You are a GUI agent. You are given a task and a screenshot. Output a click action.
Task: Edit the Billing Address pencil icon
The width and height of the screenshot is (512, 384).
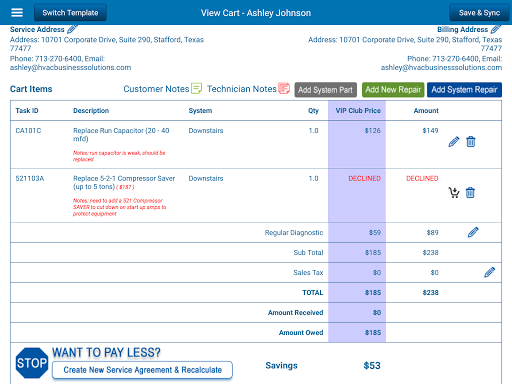click(496, 29)
